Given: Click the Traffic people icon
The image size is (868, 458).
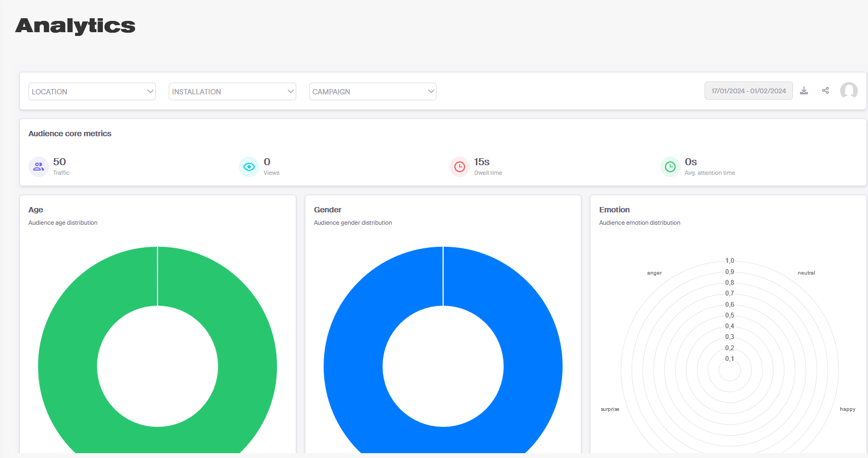Looking at the screenshot, I should tap(39, 167).
